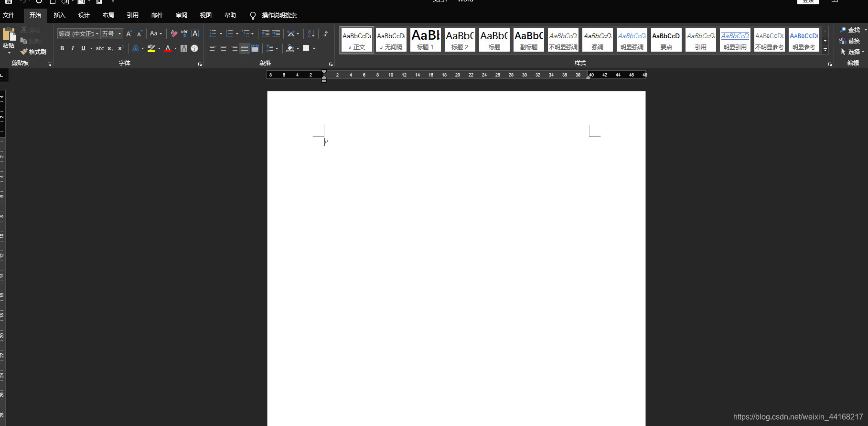Apply the 副标题 style
This screenshot has height=426, width=868.
coord(528,40)
